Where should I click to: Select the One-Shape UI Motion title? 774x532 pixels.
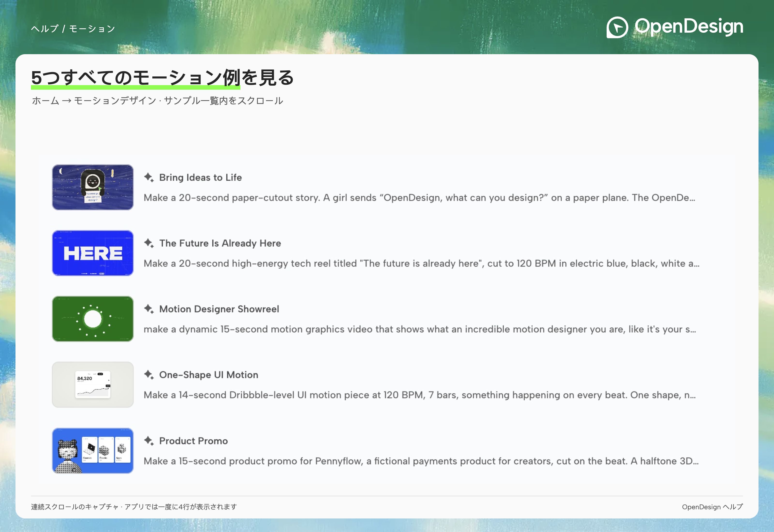209,375
